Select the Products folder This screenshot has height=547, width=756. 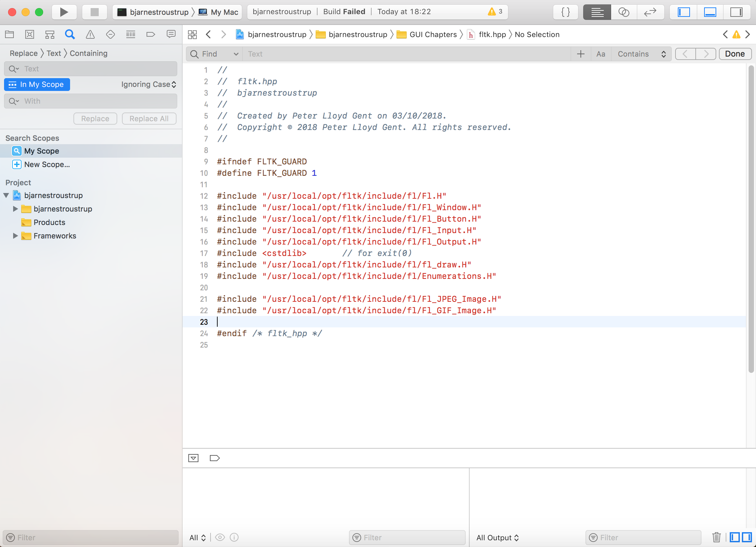click(49, 222)
